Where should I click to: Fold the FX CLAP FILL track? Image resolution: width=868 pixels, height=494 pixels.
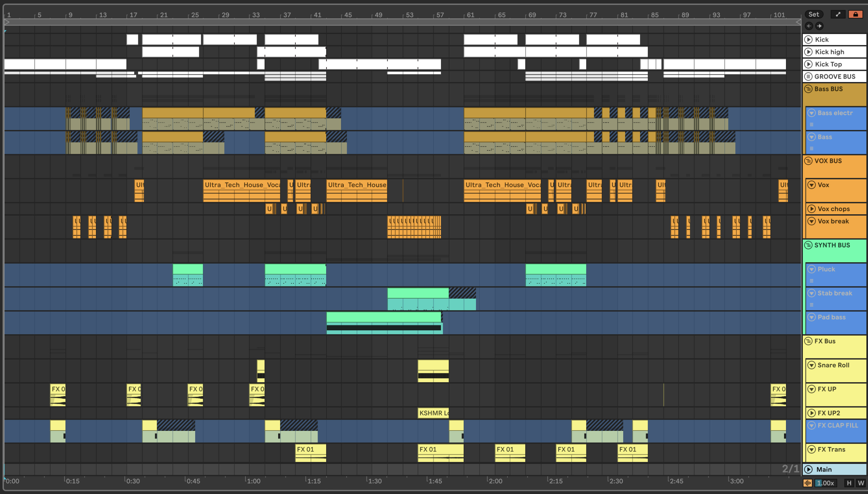point(812,426)
